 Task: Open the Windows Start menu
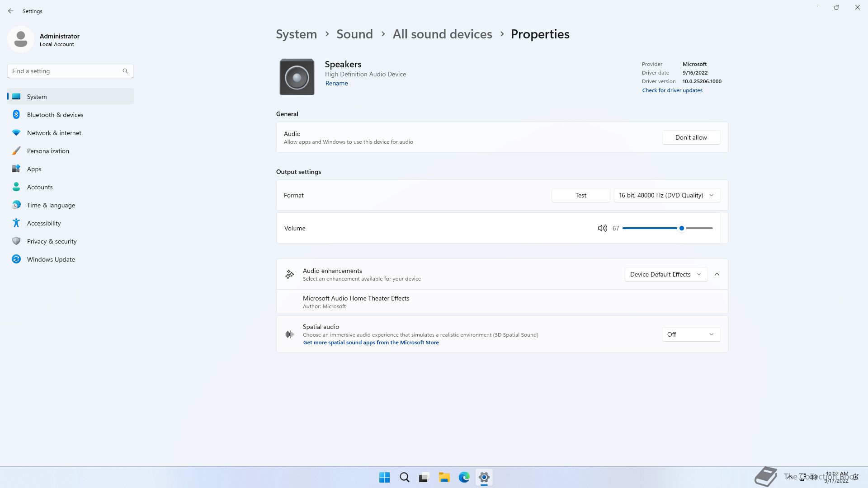pos(385,478)
